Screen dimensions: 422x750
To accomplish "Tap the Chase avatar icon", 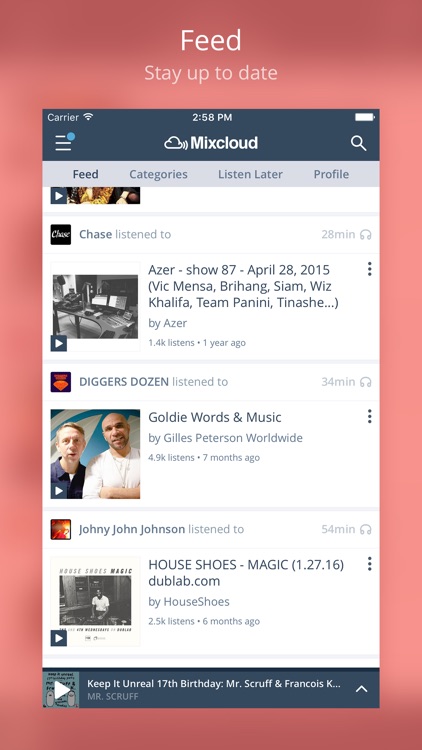I will 61,234.
